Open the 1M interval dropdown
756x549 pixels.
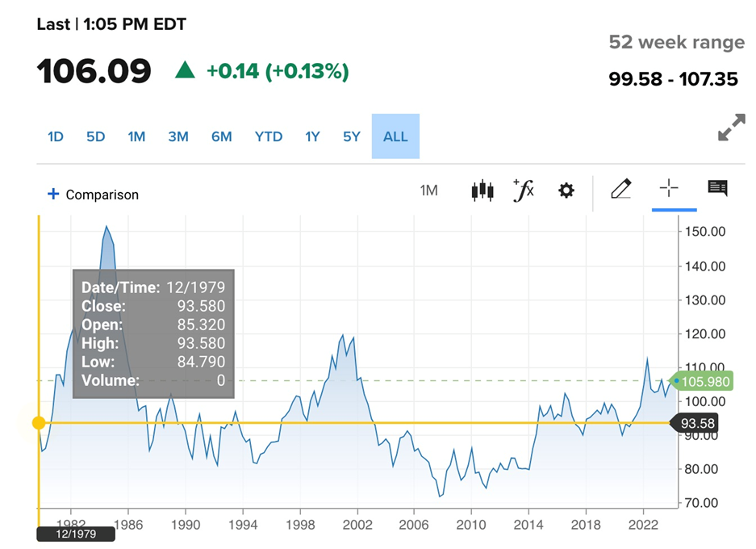(x=428, y=191)
